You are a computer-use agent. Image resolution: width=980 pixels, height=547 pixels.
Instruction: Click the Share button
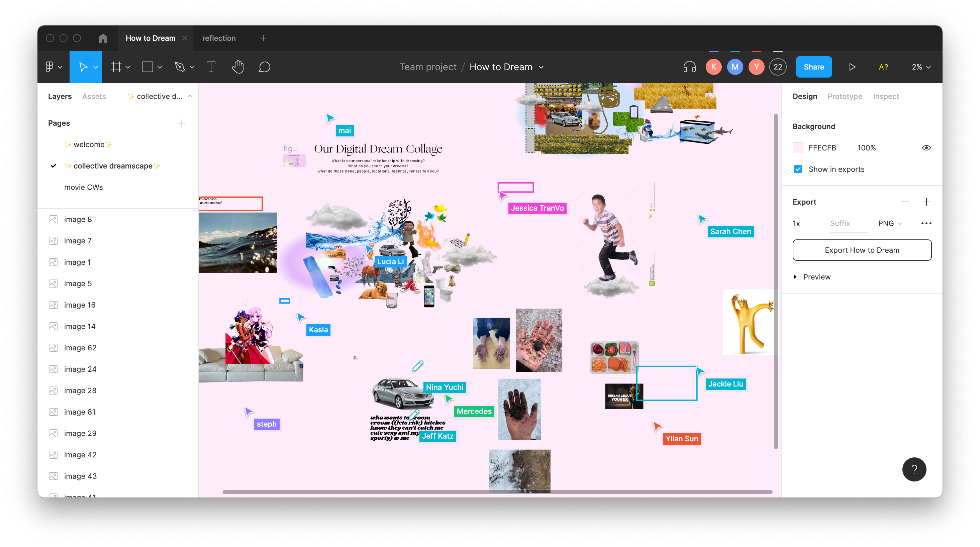[813, 67]
